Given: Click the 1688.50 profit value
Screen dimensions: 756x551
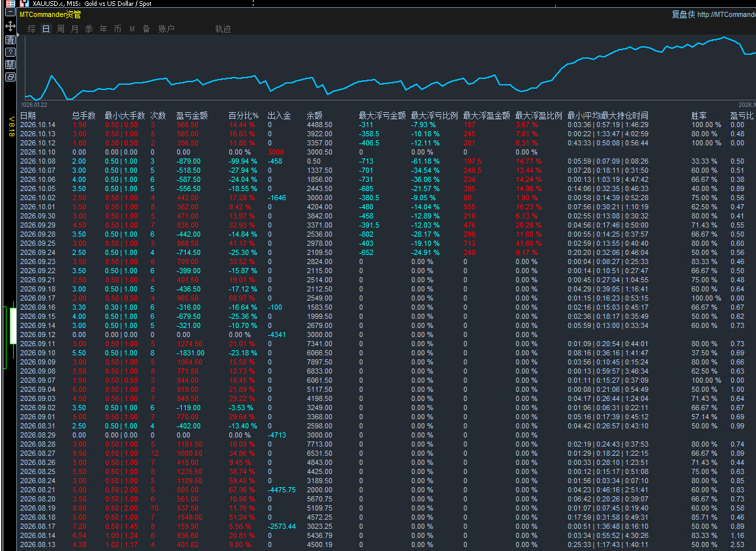Looking at the screenshot, I should (190, 453).
